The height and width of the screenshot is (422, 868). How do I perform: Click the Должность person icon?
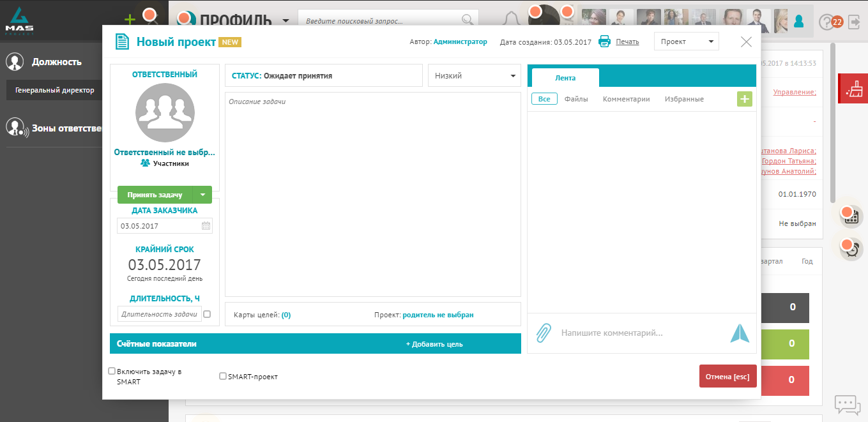coord(15,62)
